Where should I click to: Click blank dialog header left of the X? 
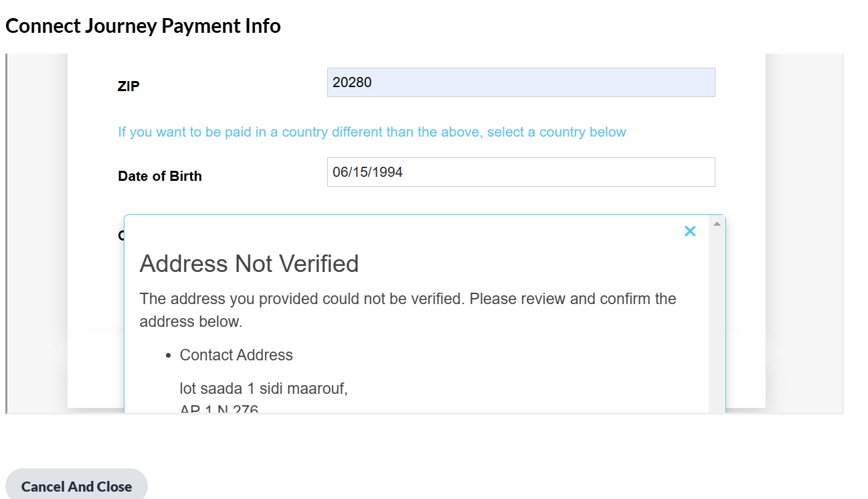tap(402, 231)
